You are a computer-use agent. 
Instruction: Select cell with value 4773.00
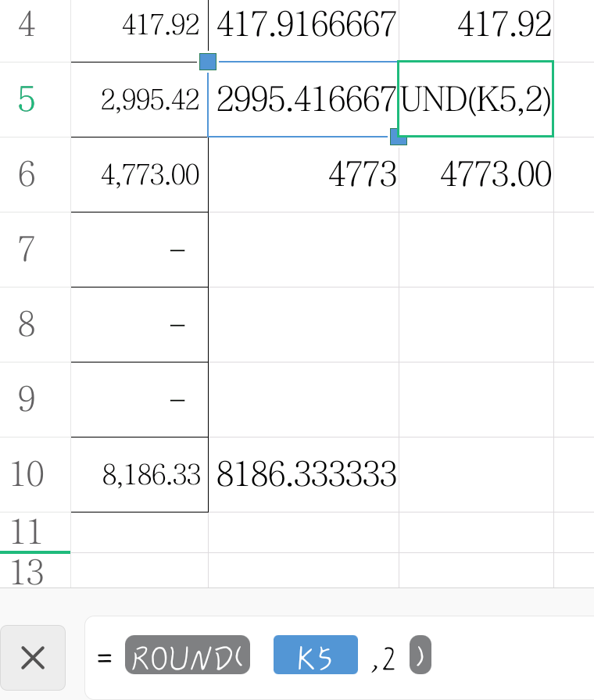coord(477,174)
